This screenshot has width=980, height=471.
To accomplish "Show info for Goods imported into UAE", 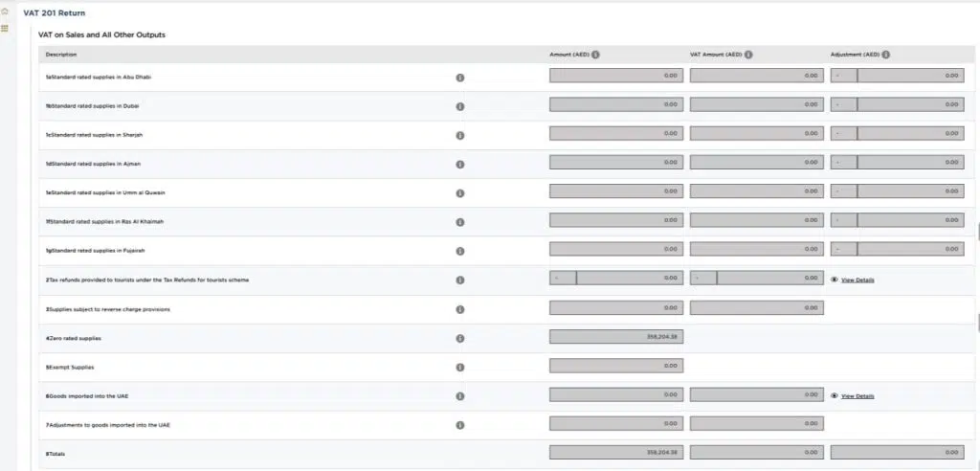I will 459,396.
